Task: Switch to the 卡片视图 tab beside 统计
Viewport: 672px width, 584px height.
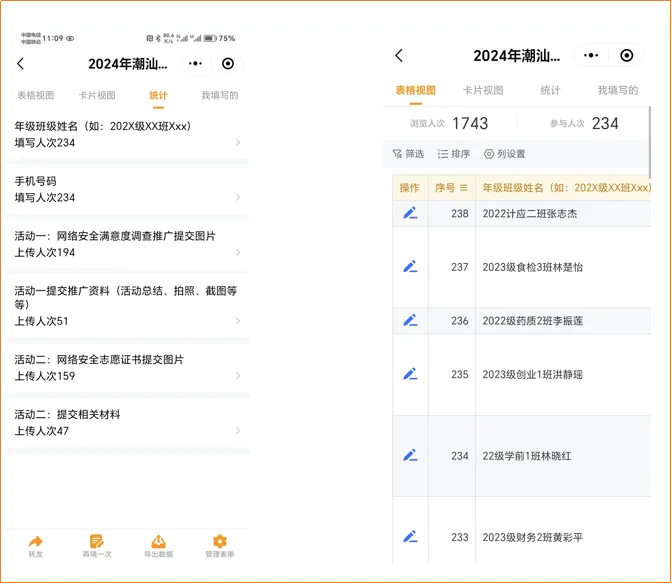Action: pos(97,96)
